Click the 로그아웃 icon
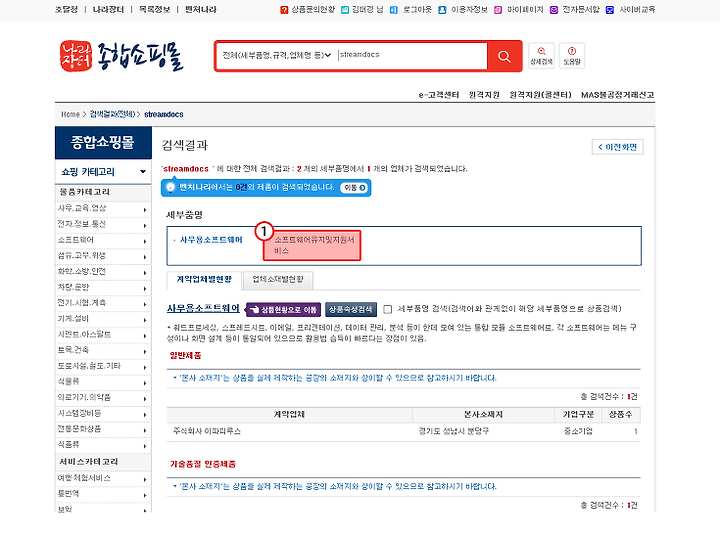 point(394,10)
